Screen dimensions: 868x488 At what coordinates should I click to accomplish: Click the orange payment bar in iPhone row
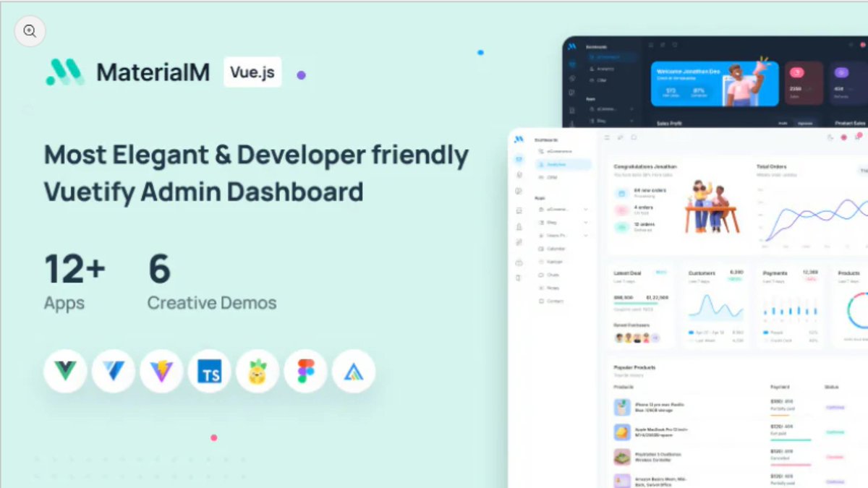[x=780, y=415]
